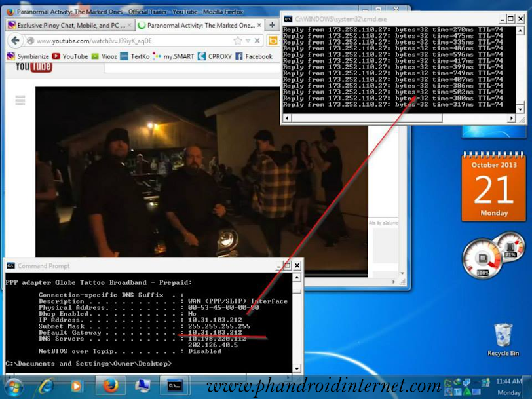Click the YouTube search box

(192, 67)
